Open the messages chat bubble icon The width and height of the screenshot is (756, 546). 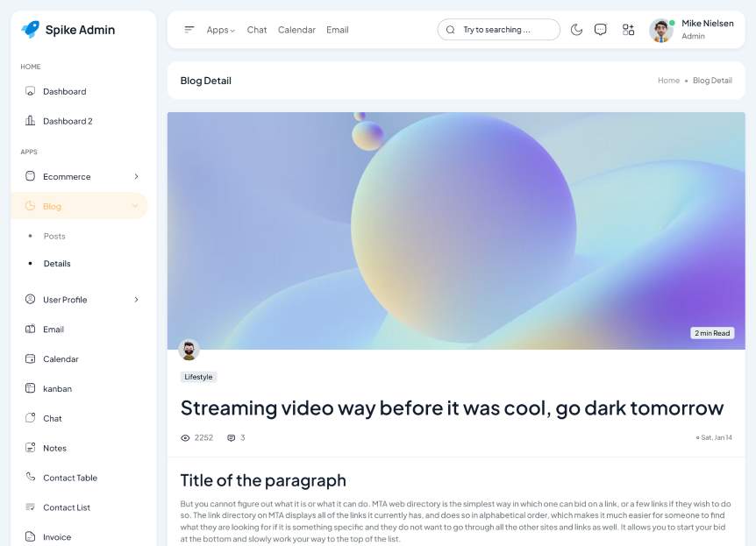point(601,30)
